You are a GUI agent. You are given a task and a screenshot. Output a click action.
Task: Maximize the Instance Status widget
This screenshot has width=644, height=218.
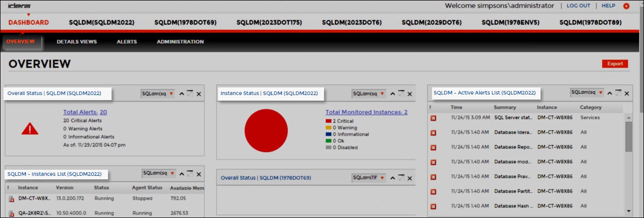point(401,94)
